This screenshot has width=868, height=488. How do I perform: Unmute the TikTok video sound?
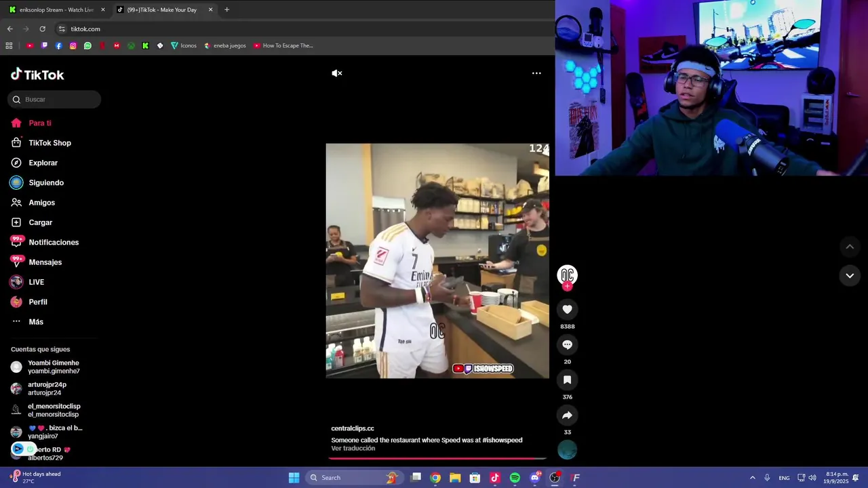[x=336, y=73]
